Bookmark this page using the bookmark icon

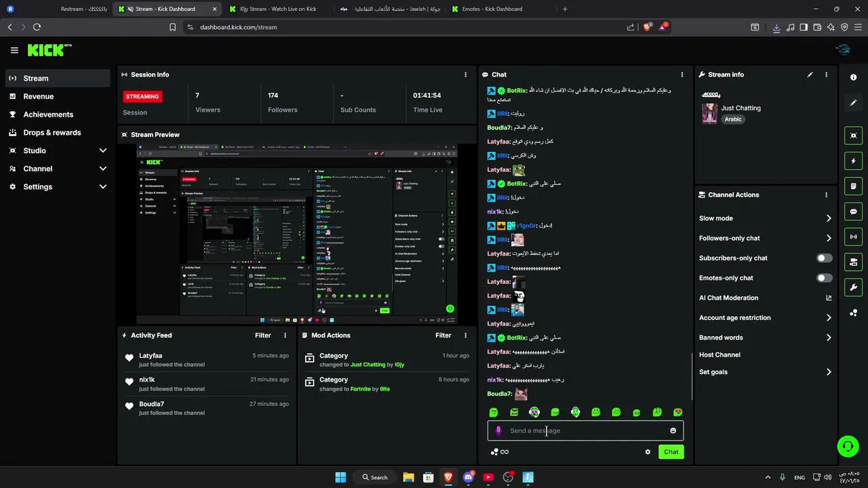(172, 27)
